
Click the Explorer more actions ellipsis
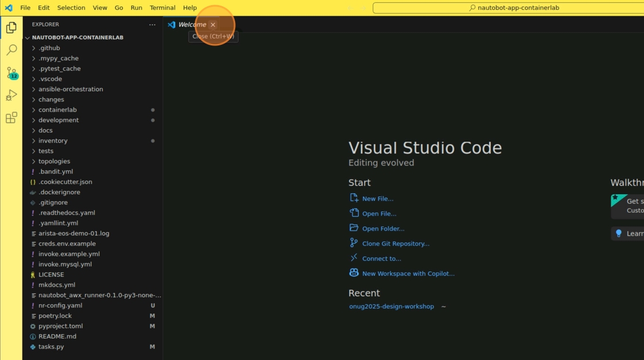(152, 25)
